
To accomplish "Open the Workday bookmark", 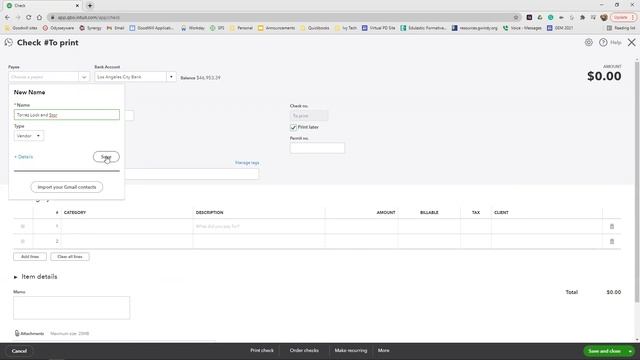I will (x=193, y=28).
